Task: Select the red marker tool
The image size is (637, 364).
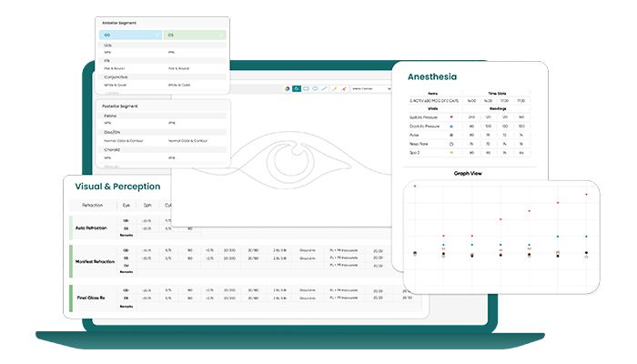Action: 344,88
